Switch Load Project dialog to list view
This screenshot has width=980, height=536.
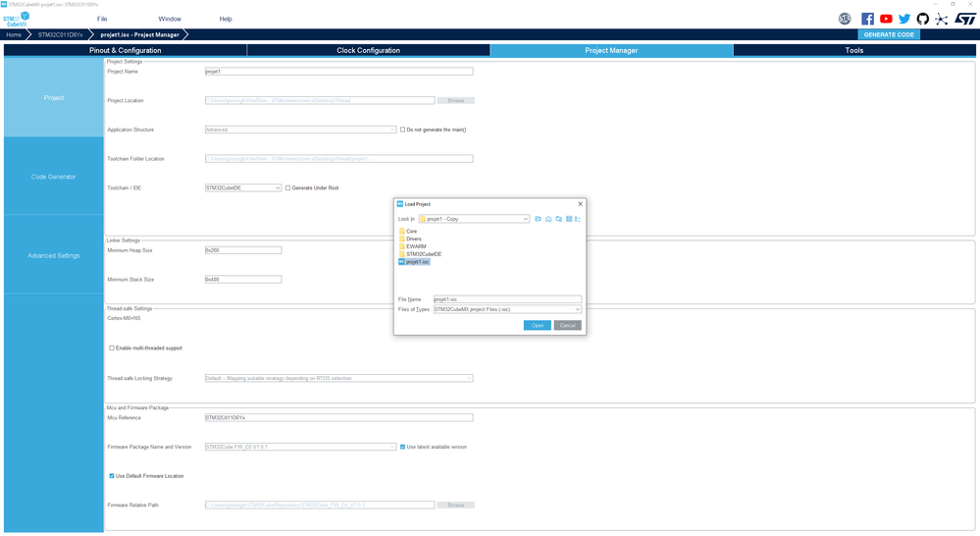(x=569, y=219)
